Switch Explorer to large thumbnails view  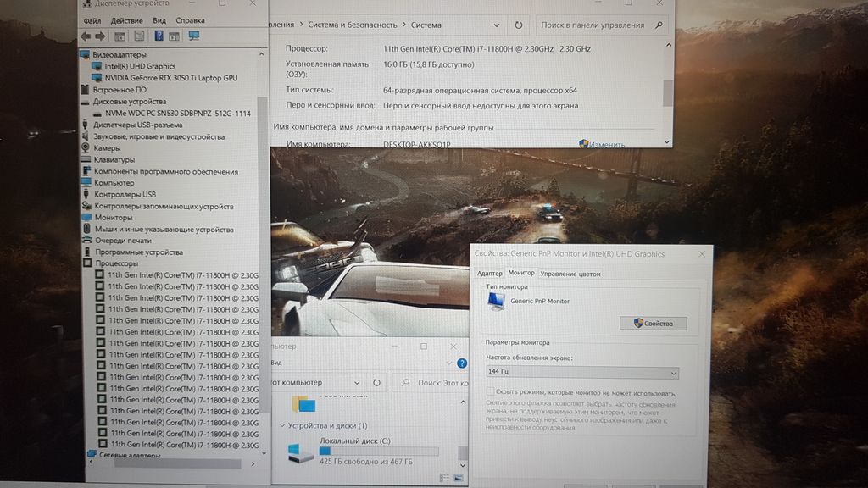[x=459, y=479]
